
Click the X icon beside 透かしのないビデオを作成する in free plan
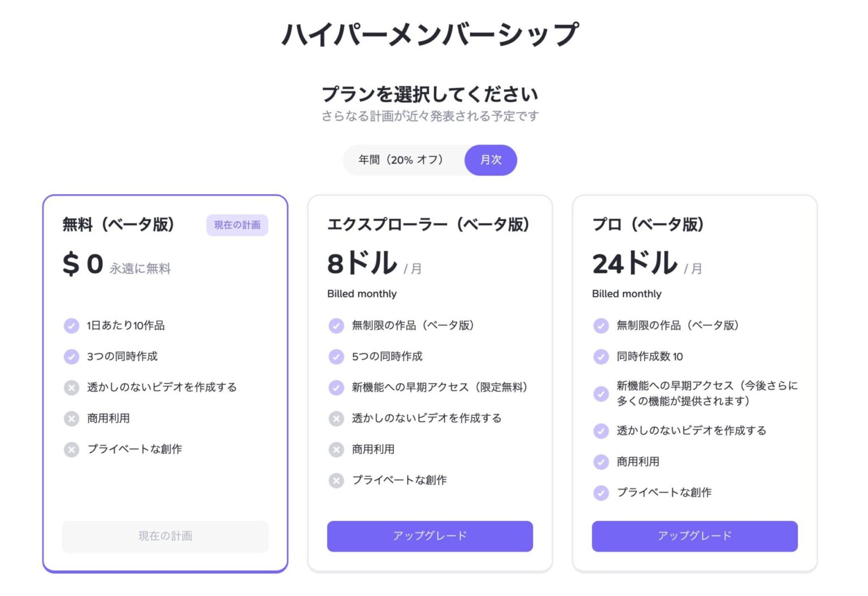click(x=71, y=388)
